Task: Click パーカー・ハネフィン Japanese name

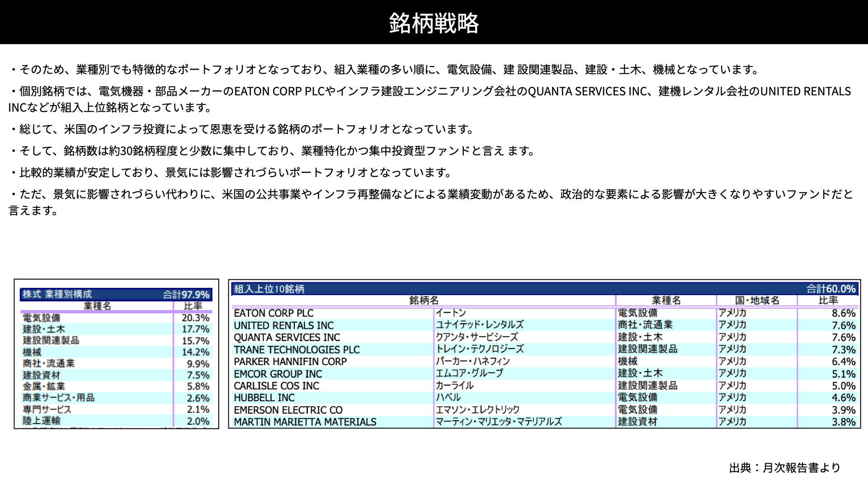Action: (473, 361)
